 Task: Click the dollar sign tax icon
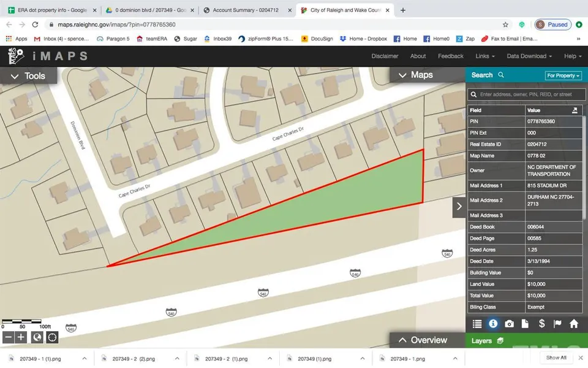coord(541,323)
